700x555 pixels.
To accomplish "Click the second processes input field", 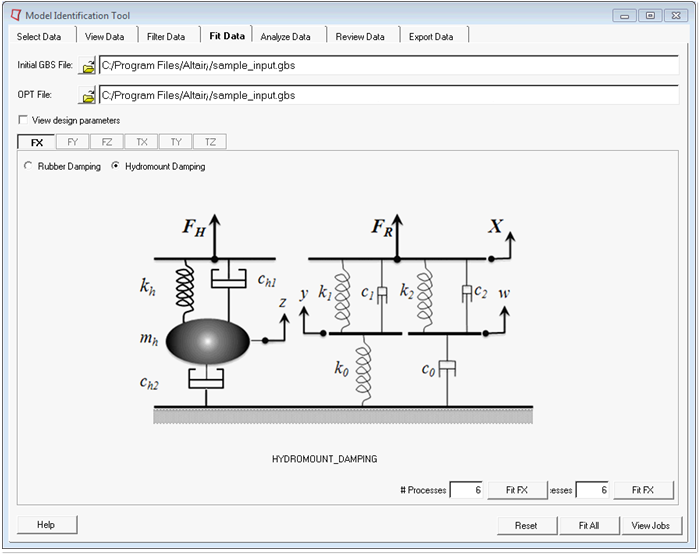I will 593,490.
